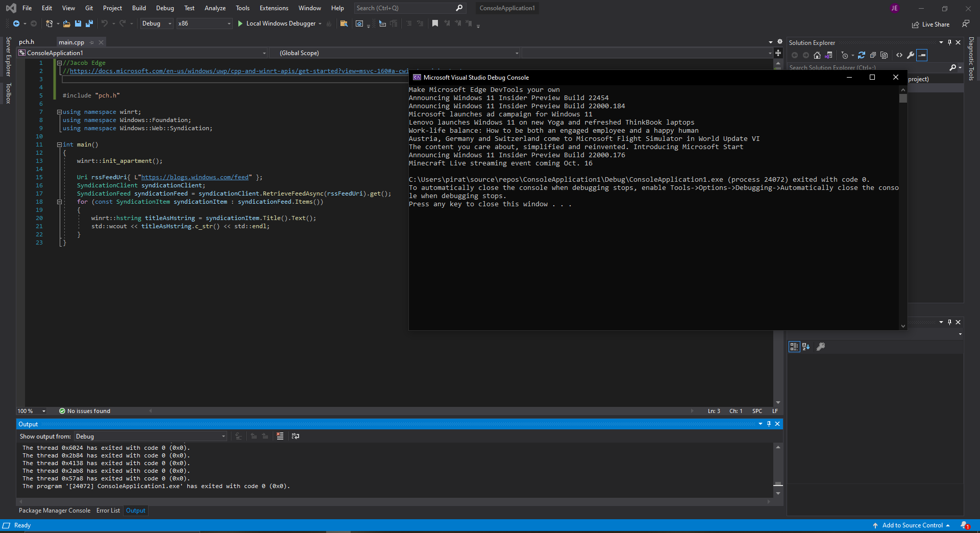The height and width of the screenshot is (533, 980).
Task: Switch to the pch.h tab
Action: click(x=27, y=42)
